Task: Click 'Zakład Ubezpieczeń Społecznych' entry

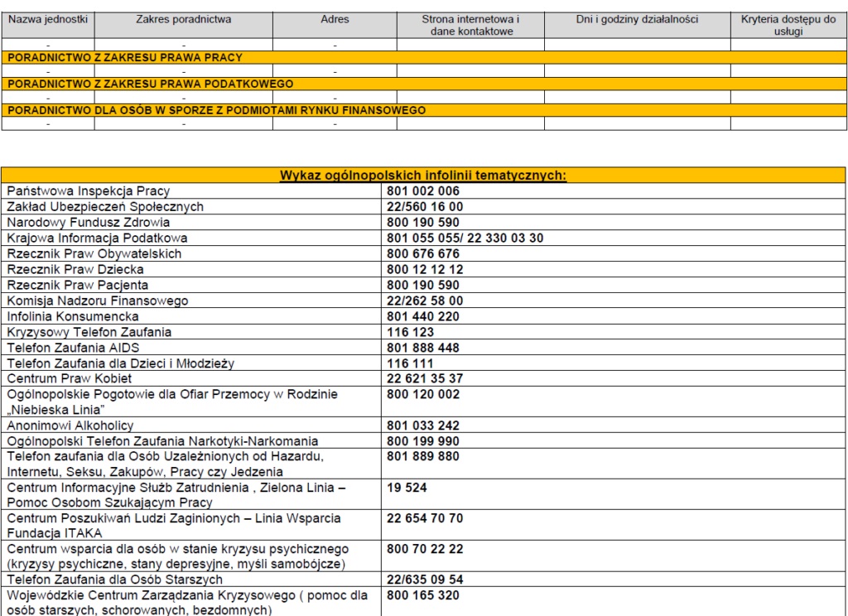Action: pyautogui.click(x=105, y=207)
